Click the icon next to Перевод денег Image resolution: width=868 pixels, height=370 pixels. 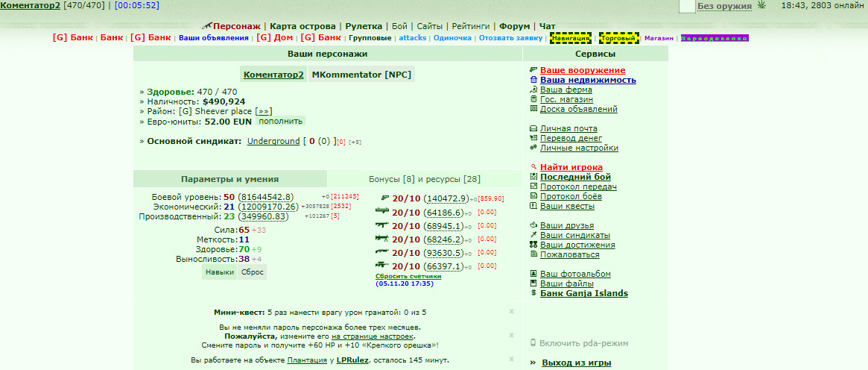point(533,138)
